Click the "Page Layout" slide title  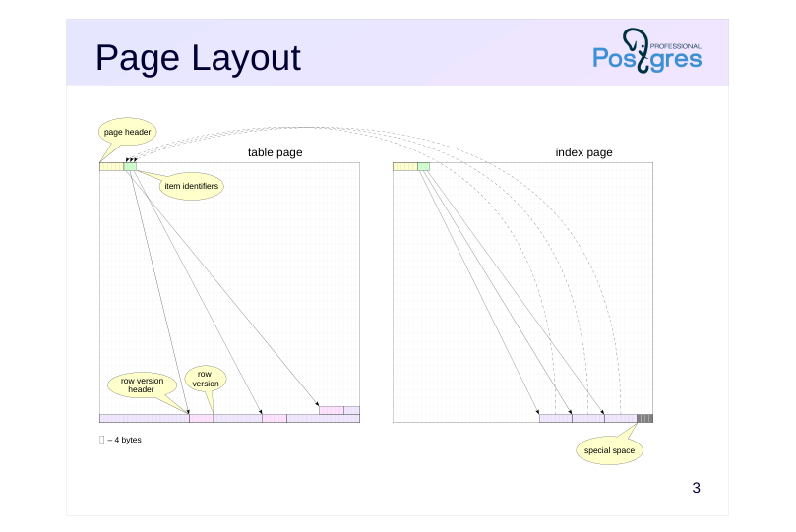[x=198, y=58]
